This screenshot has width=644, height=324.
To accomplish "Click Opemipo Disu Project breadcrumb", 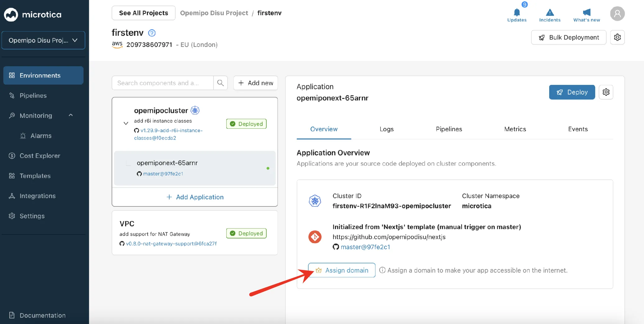I will point(214,13).
